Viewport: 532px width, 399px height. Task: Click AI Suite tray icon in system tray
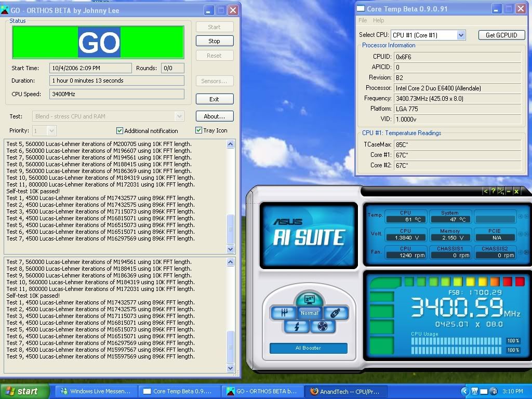(475, 391)
